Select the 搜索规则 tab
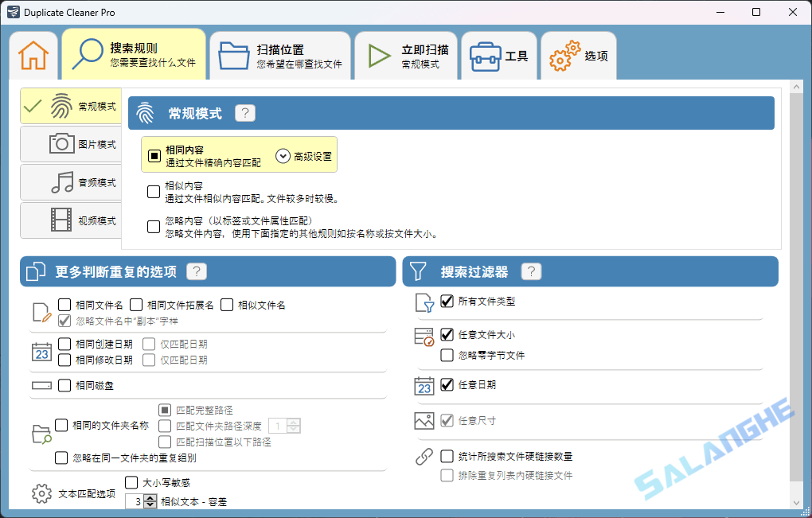Image resolution: width=812 pixels, height=518 pixels. click(134, 53)
